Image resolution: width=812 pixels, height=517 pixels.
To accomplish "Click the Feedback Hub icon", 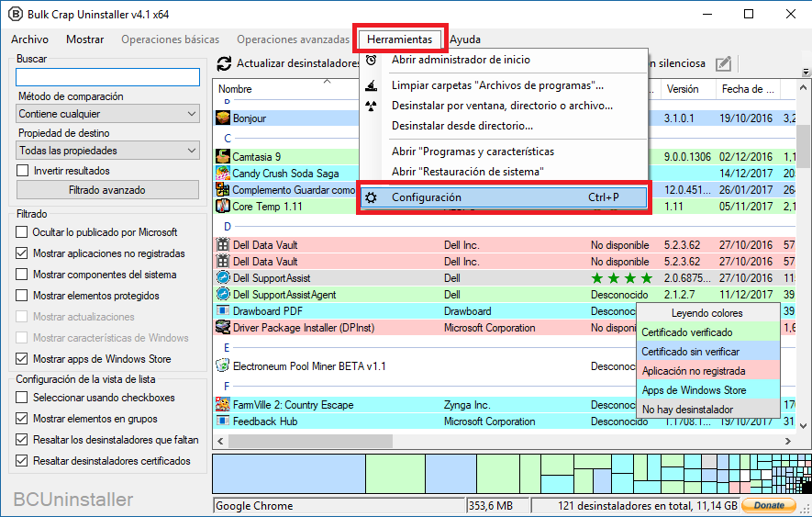I will [x=223, y=421].
